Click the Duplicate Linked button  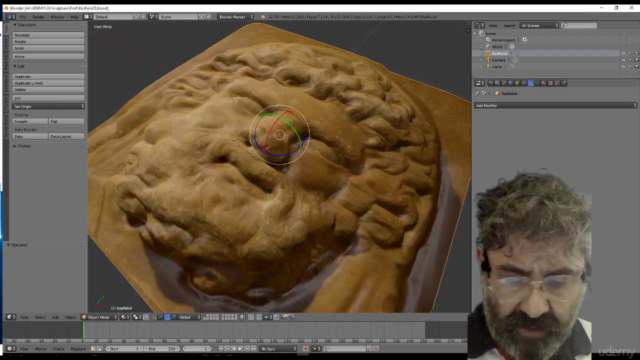pyautogui.click(x=48, y=83)
